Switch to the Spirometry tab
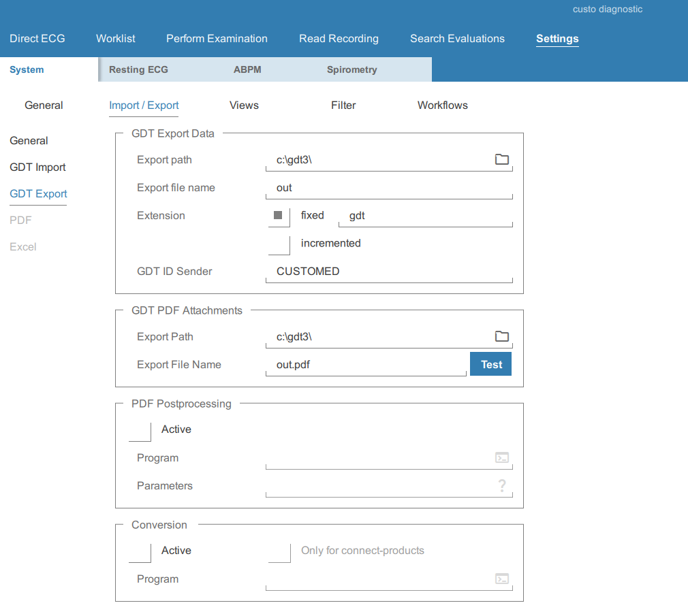The width and height of the screenshot is (688, 616). tap(351, 69)
